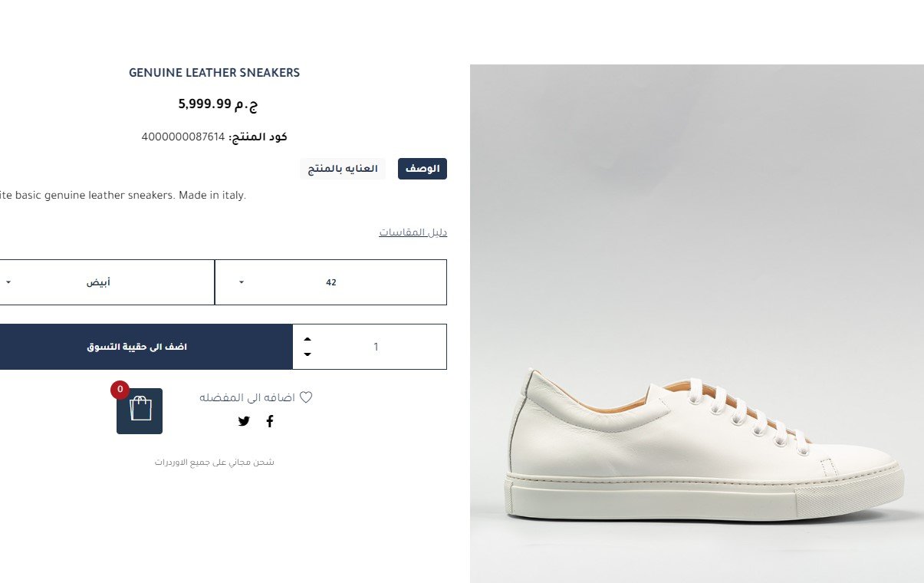Switch to the الوصف tab
Image resolution: width=924 pixels, height=583 pixels.
click(422, 169)
